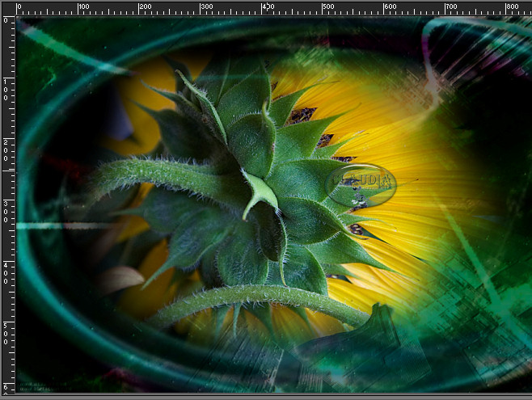Screen dimensions: 532x400
Task: Click the ruler origin corner box
Action: 8,8
